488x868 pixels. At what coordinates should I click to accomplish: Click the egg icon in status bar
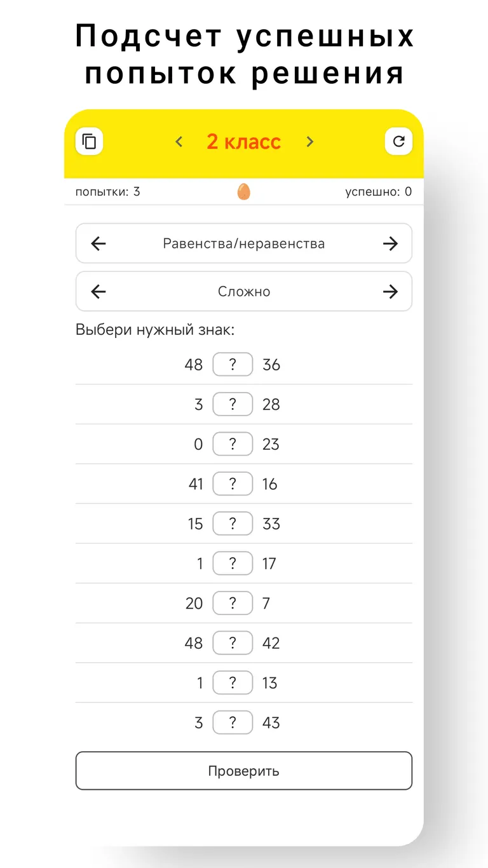(x=243, y=192)
